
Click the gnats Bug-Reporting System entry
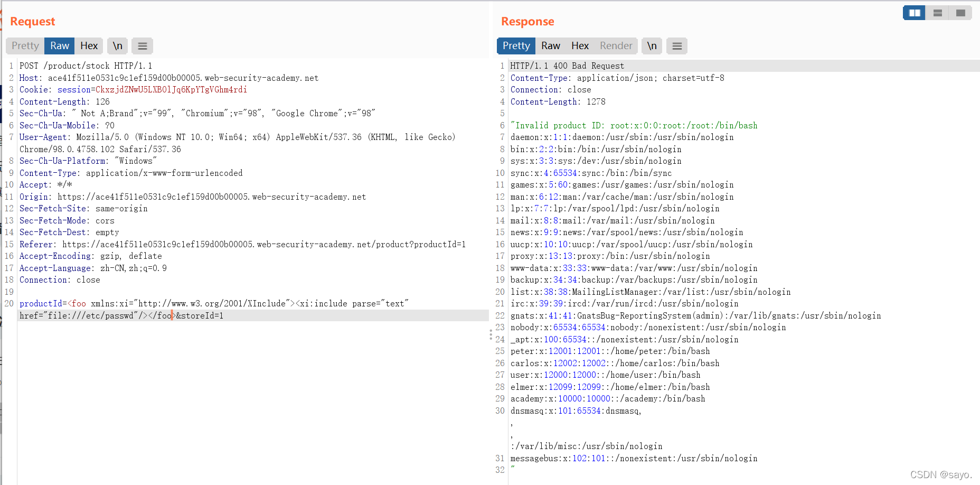(696, 316)
